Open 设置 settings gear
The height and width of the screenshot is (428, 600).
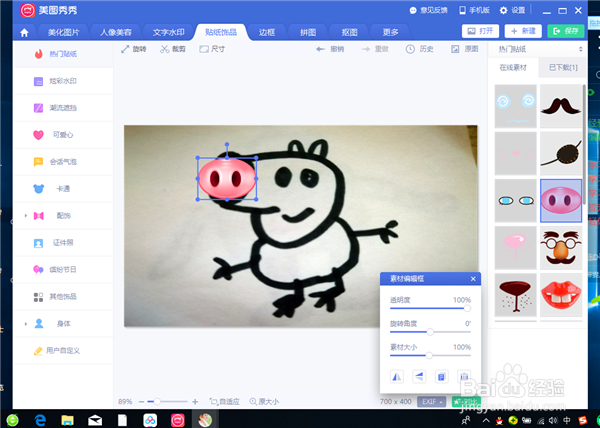coord(513,10)
